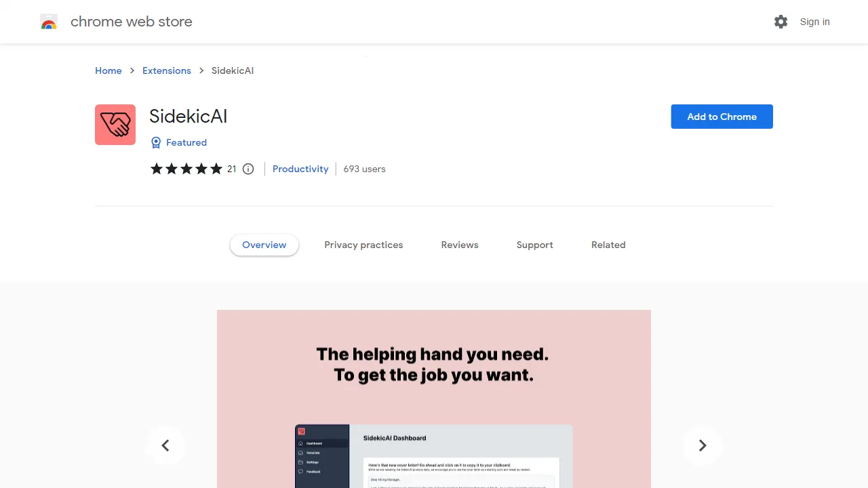Show previous screenshot with left arrow
The height and width of the screenshot is (488, 868).
click(x=165, y=445)
